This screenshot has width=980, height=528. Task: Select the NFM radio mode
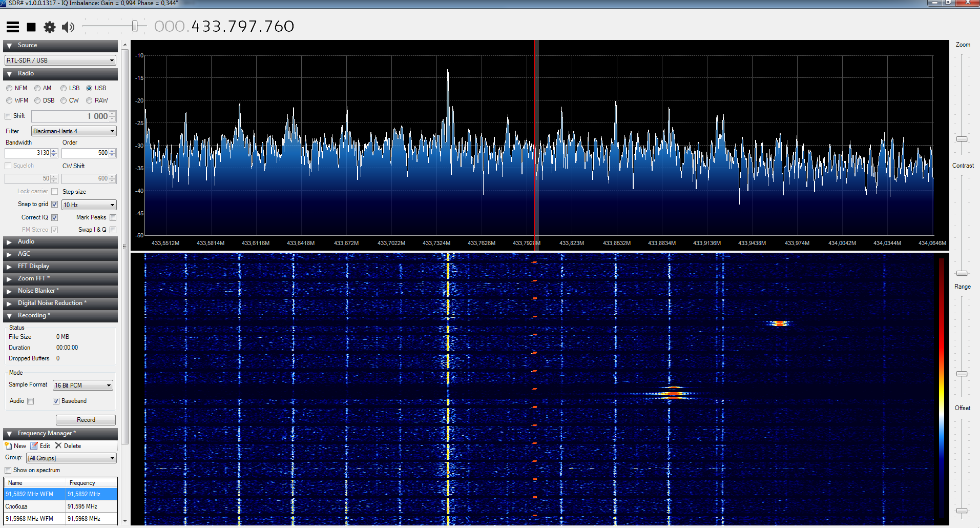pos(9,88)
